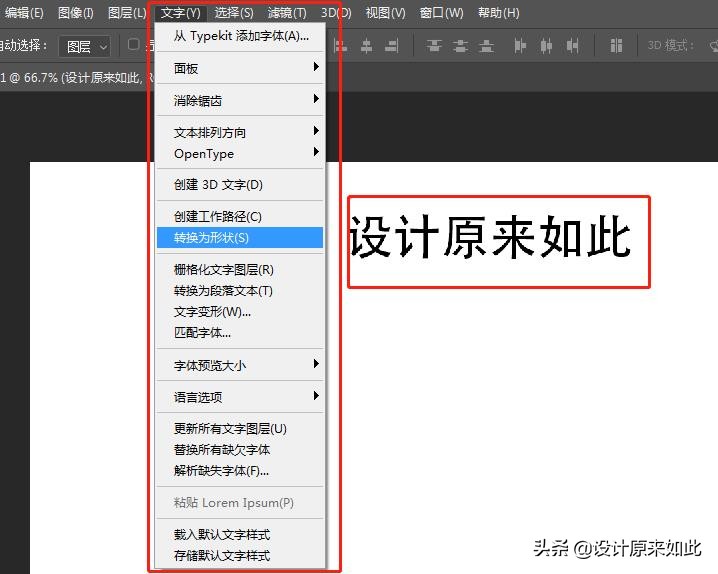Choose 转换为段落文本(T)

tap(240, 291)
